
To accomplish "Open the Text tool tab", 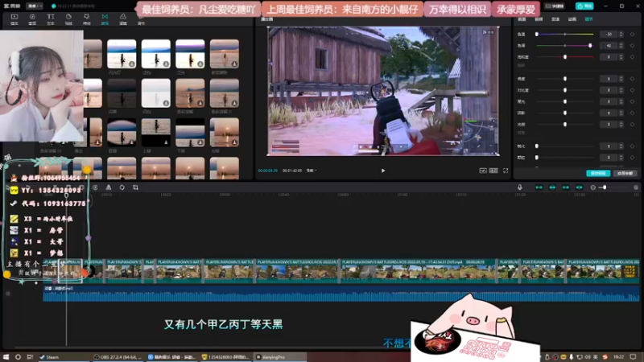I will pyautogui.click(x=51, y=19).
